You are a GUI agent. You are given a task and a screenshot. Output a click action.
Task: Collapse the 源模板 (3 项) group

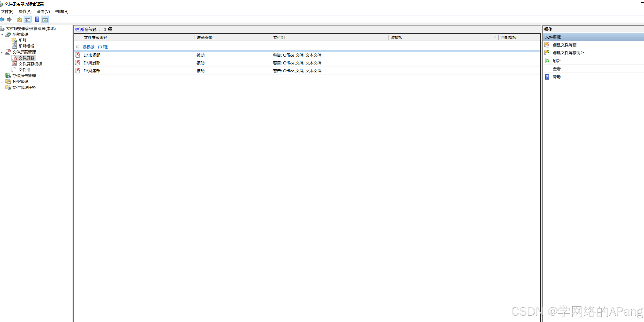78,47
